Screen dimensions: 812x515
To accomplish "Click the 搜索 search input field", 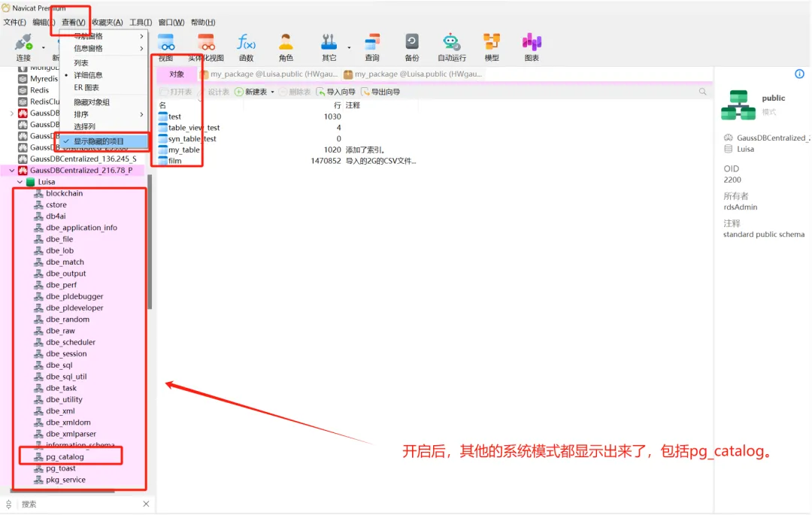I will [80, 504].
